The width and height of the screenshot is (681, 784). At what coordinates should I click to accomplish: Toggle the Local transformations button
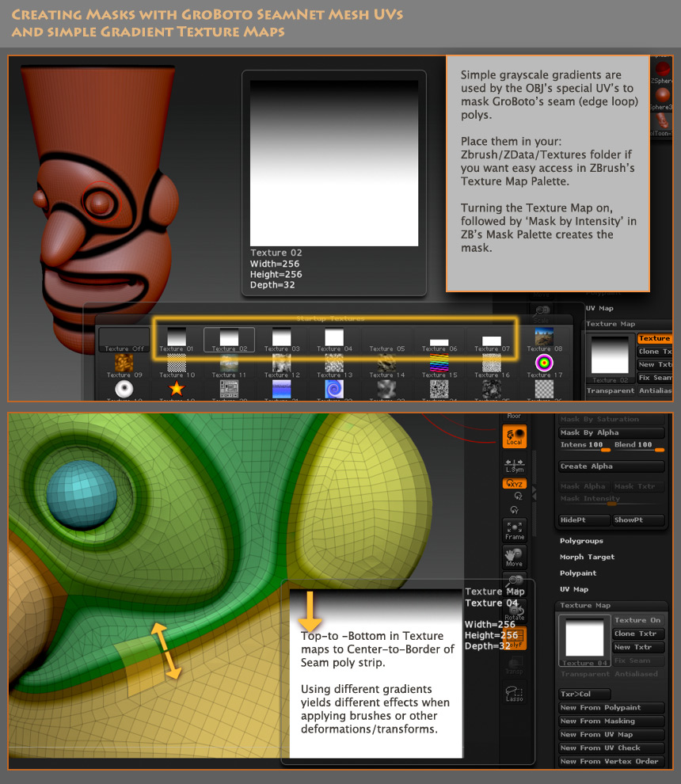pos(514,436)
